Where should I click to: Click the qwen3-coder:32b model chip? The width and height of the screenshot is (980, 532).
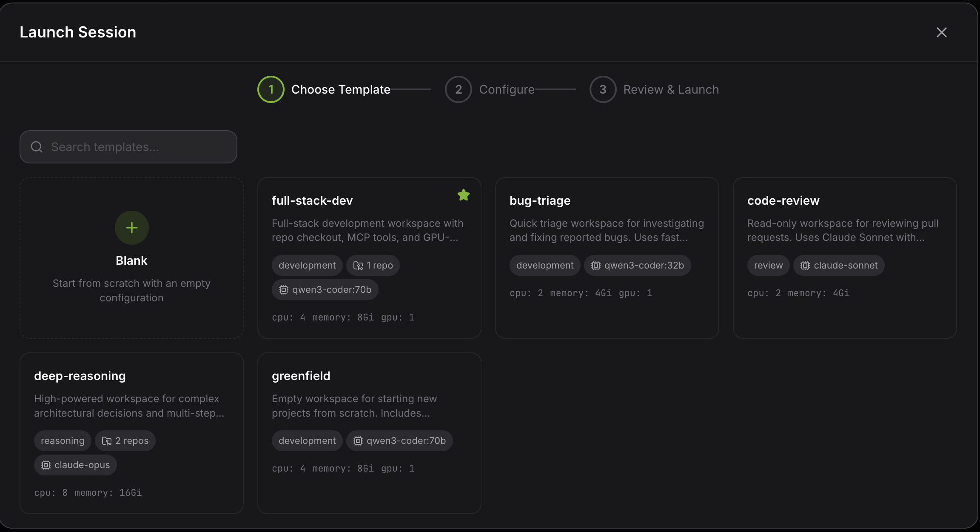(x=637, y=265)
